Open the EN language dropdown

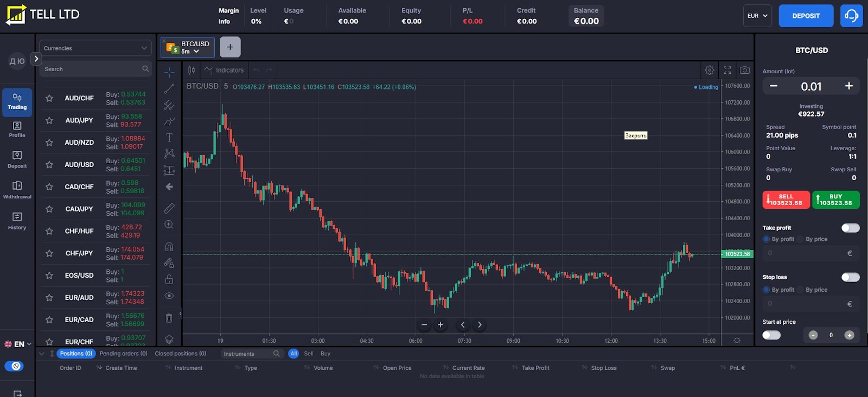tap(18, 344)
